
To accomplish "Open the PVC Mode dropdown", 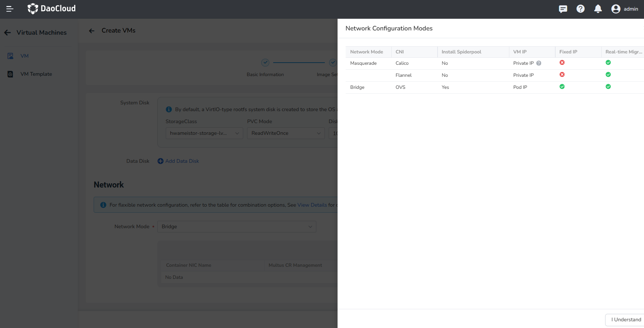I will [x=286, y=133].
